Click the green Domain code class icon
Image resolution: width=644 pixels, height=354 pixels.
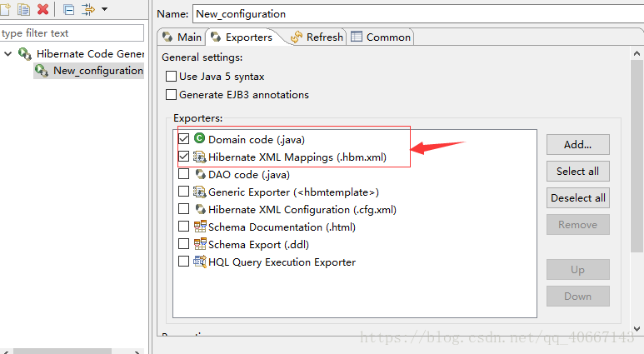(x=199, y=138)
